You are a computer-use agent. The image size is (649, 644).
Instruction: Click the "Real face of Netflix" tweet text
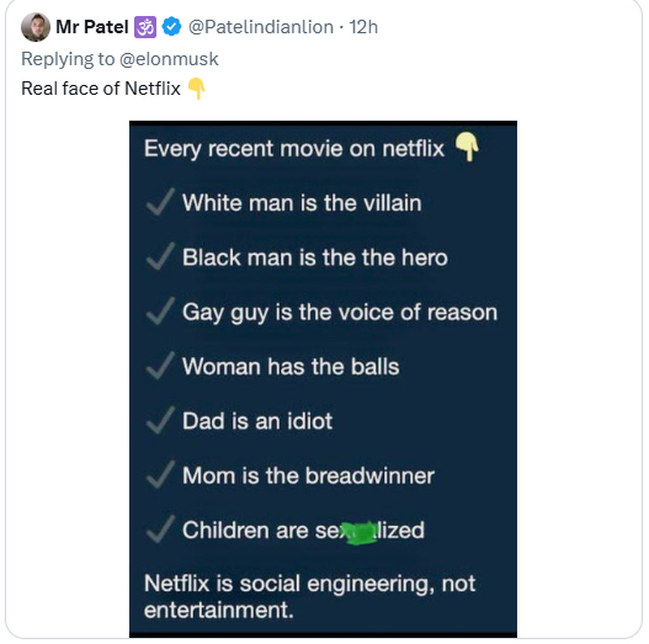[101, 89]
